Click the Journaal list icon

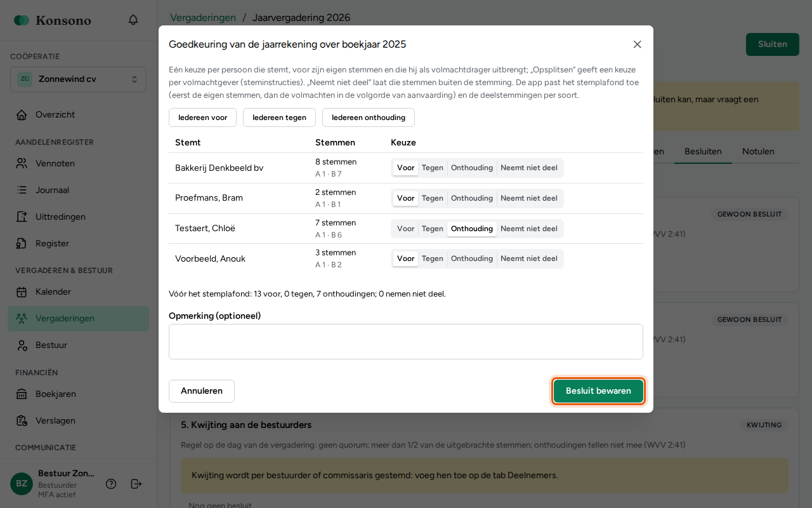tap(22, 190)
